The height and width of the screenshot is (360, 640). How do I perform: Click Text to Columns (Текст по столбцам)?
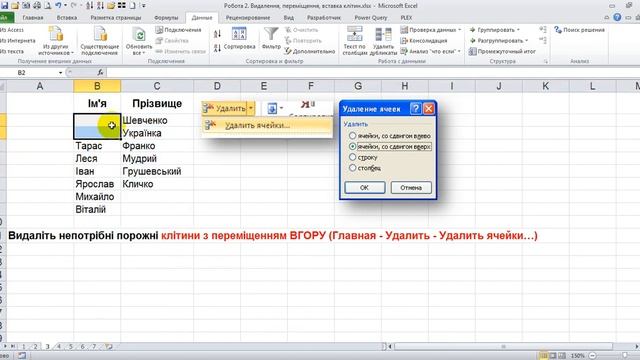tap(354, 41)
